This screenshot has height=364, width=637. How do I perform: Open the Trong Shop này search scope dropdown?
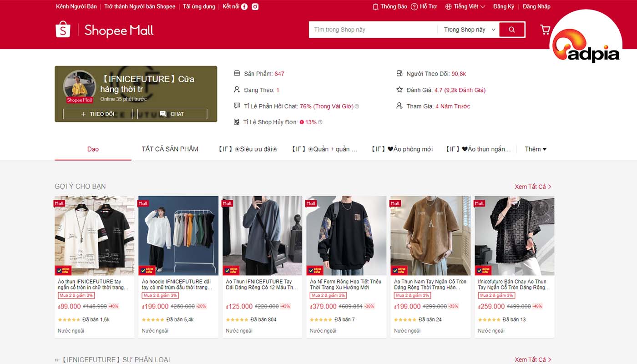tap(470, 30)
